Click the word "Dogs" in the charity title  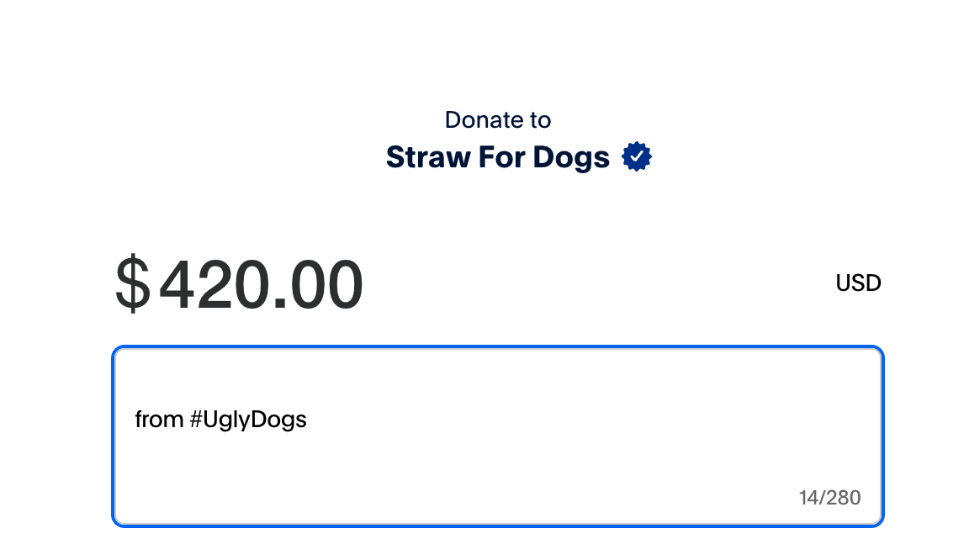coord(571,157)
